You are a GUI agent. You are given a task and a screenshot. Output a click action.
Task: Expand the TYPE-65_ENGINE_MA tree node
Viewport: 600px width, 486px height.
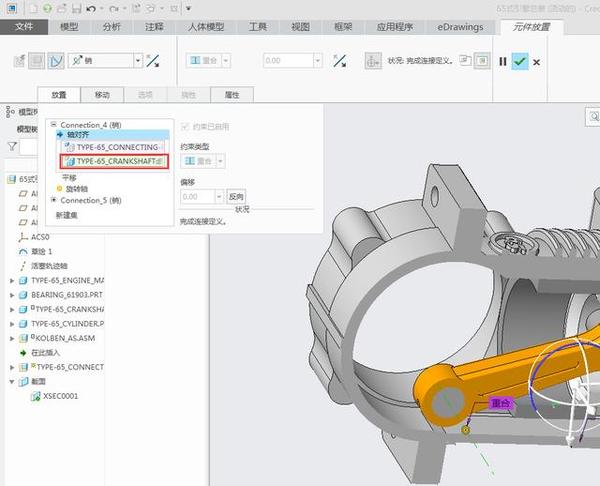pyautogui.click(x=12, y=281)
